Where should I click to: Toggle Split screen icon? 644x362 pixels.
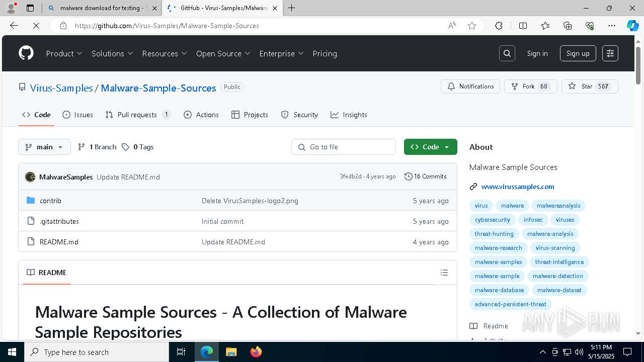523,26
